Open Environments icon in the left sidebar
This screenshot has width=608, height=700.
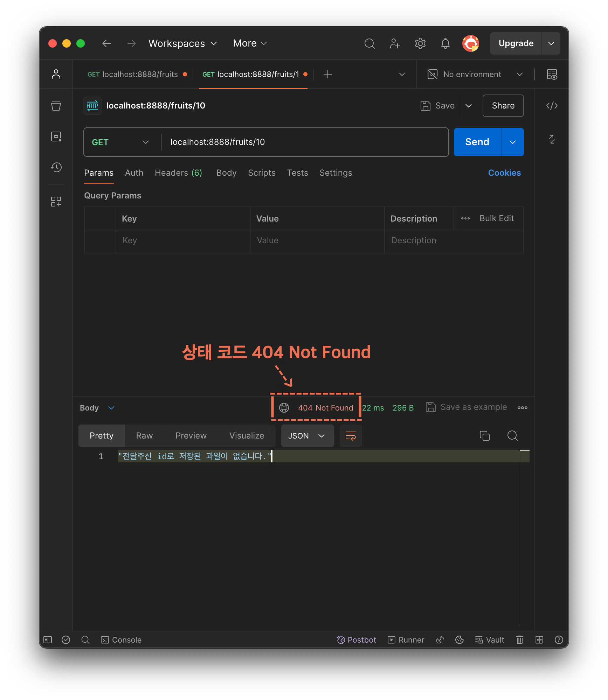point(56,136)
